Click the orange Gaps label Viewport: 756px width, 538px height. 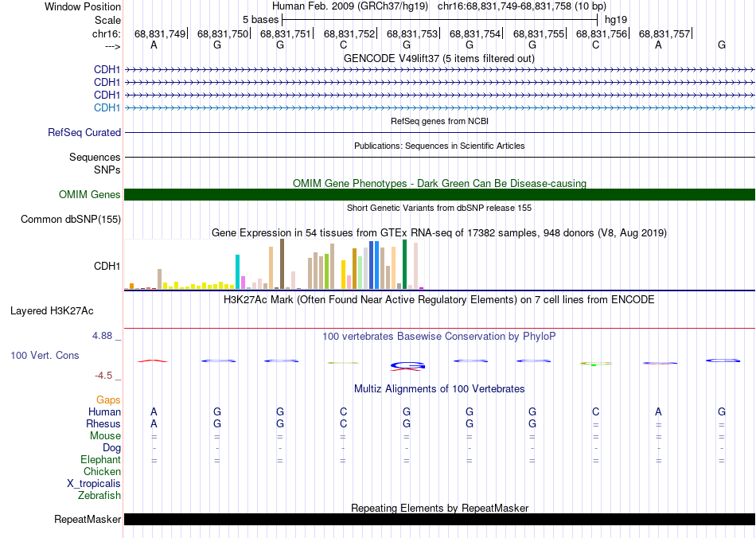[108, 400]
